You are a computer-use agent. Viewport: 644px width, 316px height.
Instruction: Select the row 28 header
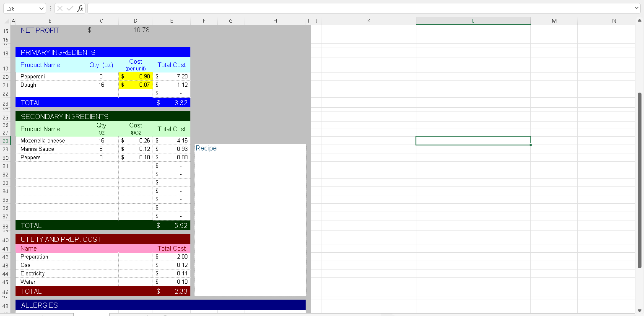coord(5,140)
